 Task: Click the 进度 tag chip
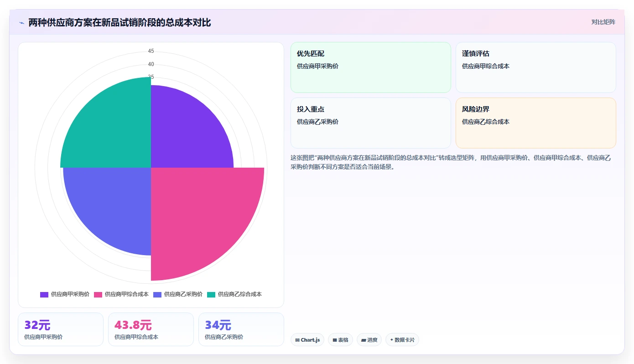(369, 340)
